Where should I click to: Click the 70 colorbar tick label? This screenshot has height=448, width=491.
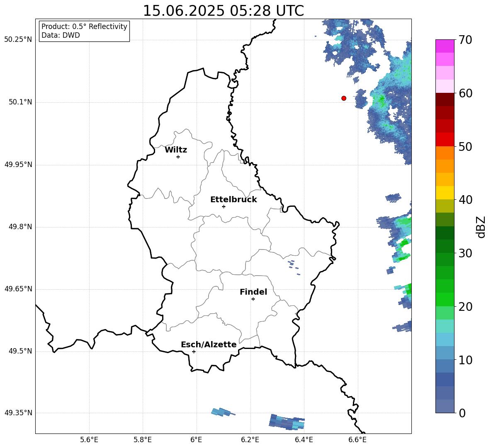tap(465, 40)
